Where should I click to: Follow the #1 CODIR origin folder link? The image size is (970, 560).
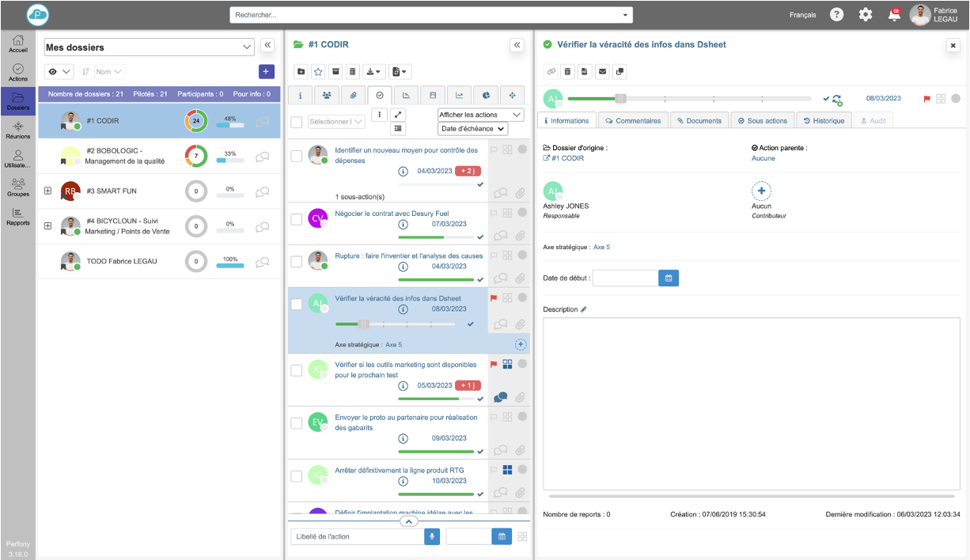click(567, 158)
